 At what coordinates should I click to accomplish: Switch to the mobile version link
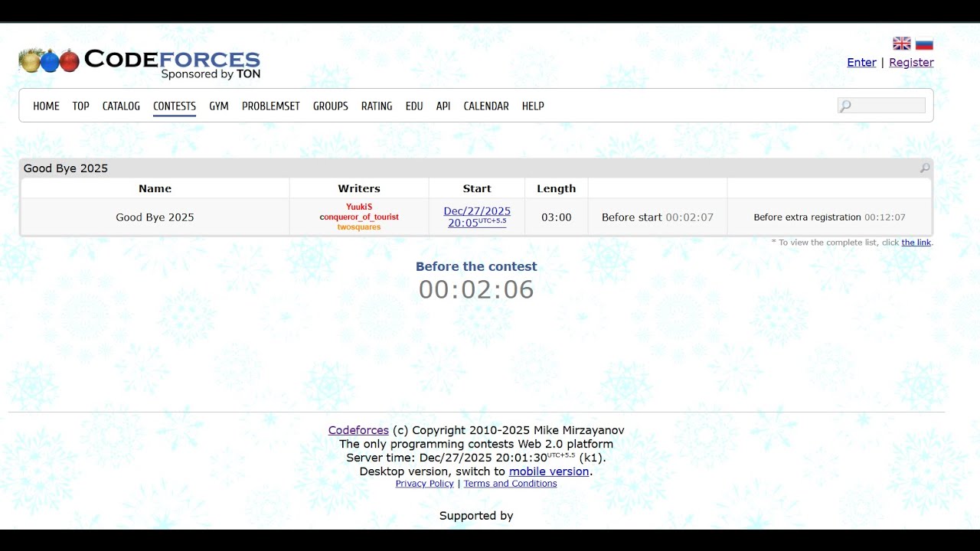tap(549, 471)
